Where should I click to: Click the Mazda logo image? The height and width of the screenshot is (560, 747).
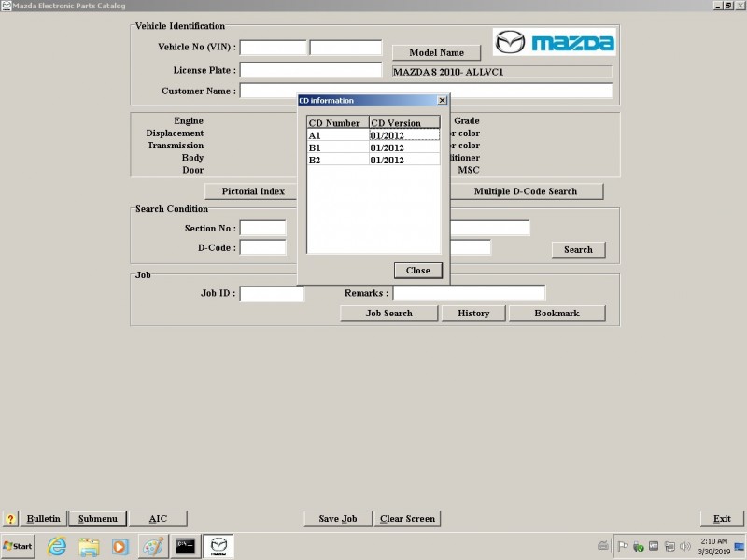pyautogui.click(x=554, y=42)
